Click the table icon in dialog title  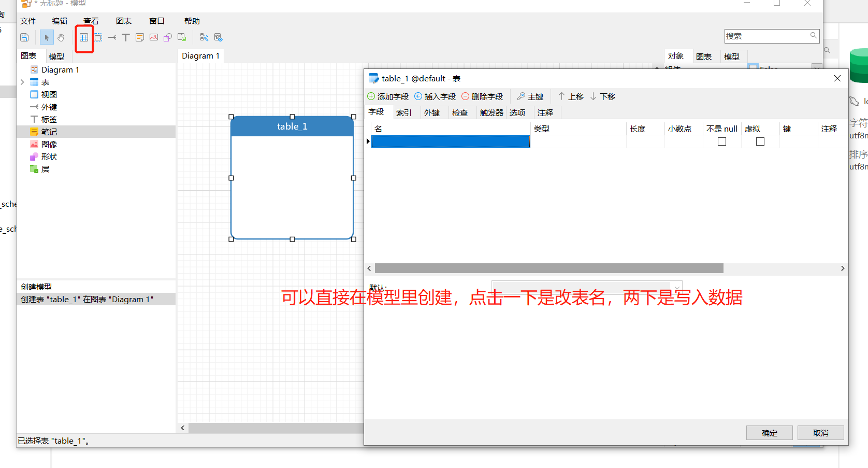pos(373,79)
